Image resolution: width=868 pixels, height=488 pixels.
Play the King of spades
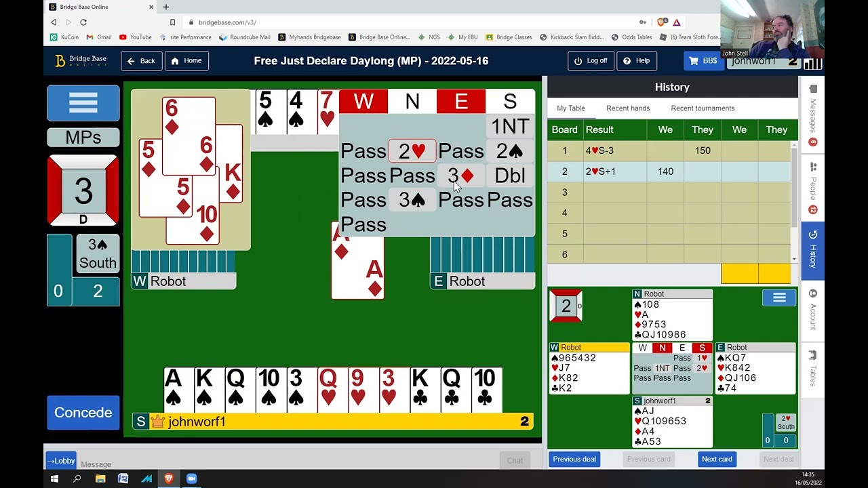pos(209,390)
